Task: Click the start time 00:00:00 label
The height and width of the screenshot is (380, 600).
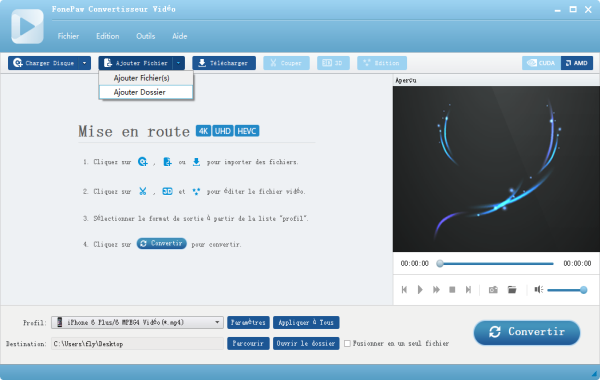Action: click(x=414, y=263)
